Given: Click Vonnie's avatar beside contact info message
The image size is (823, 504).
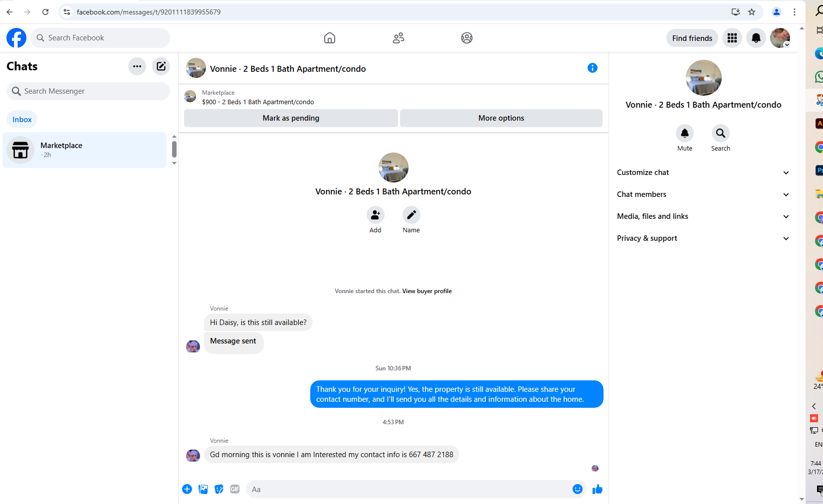Looking at the screenshot, I should coord(193,455).
